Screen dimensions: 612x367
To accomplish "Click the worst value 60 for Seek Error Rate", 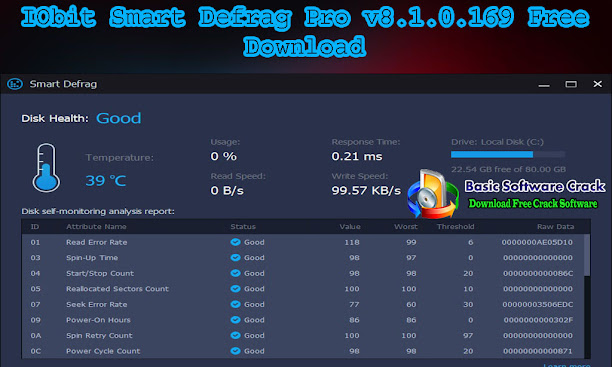I will (411, 304).
